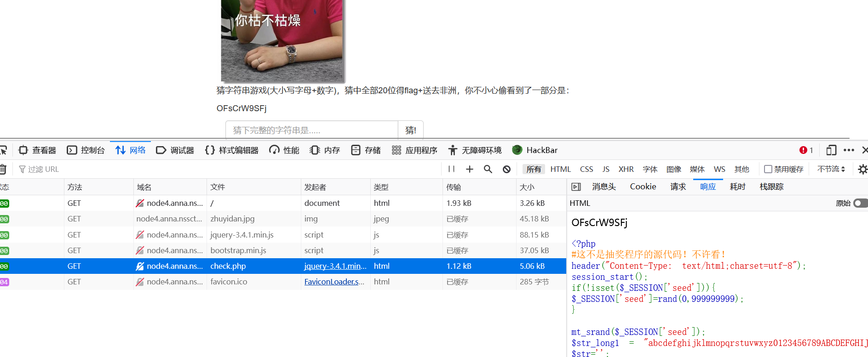Toggle the 原始 raw response switch
Viewport: 868px width, 357px height.
pos(860,203)
